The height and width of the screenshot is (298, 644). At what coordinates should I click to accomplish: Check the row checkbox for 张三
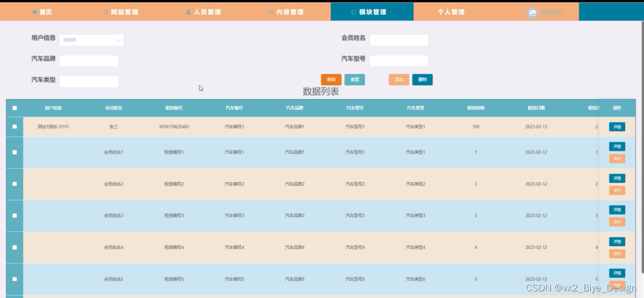14,126
